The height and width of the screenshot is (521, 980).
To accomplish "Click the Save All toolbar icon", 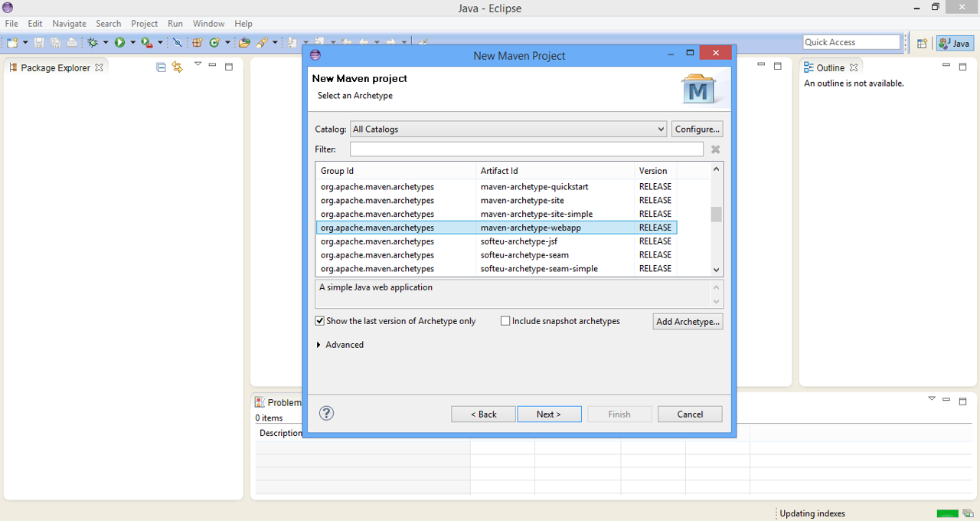I will [55, 43].
